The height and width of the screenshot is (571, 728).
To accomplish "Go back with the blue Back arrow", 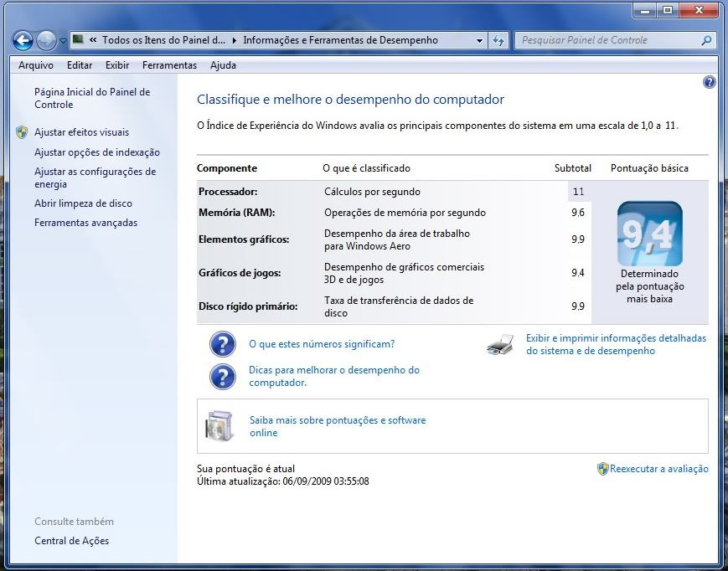I will tap(23, 40).
